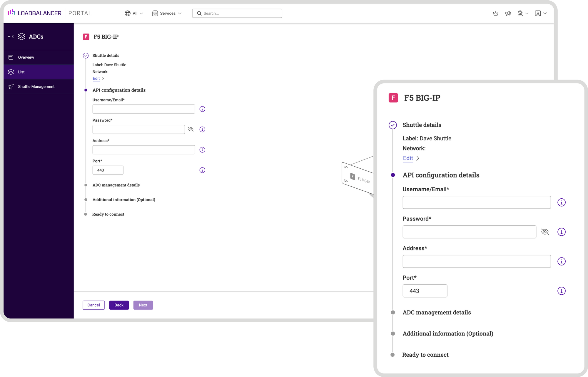Screen dimensions: 588x377
Task: Click the Back button
Action: (119, 305)
